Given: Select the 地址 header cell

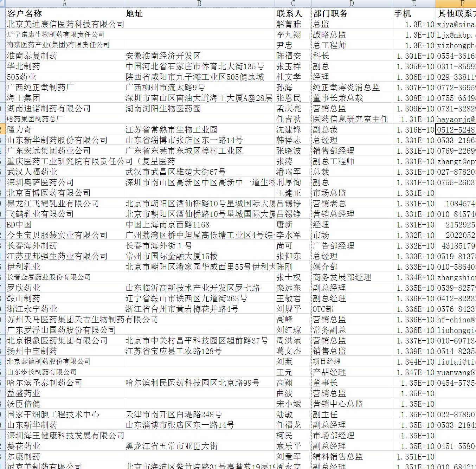Looking at the screenshot, I should click(x=134, y=14).
